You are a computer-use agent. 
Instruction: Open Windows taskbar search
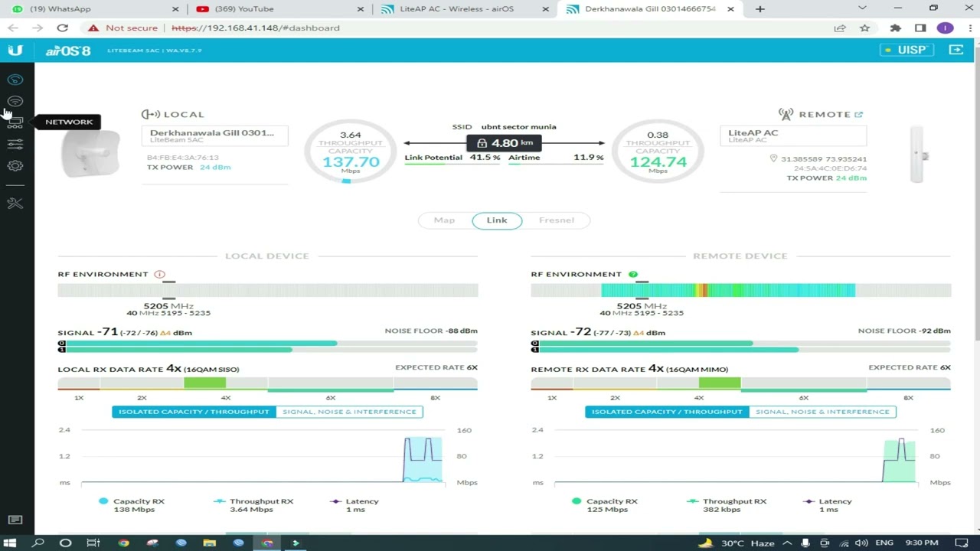pos(38,543)
